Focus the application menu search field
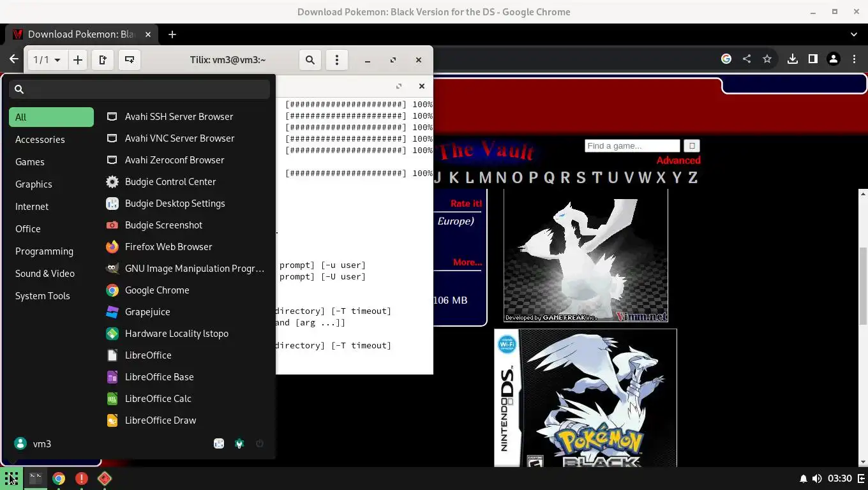 (x=139, y=89)
